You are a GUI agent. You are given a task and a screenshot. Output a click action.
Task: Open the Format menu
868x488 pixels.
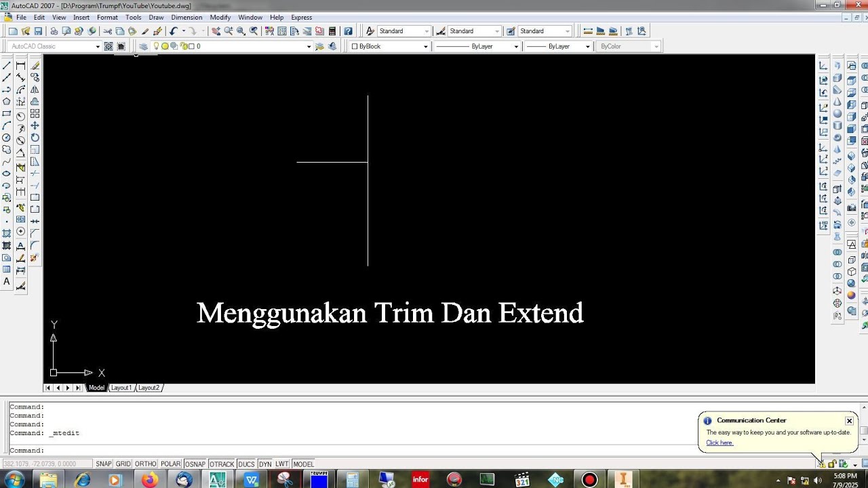click(x=107, y=18)
